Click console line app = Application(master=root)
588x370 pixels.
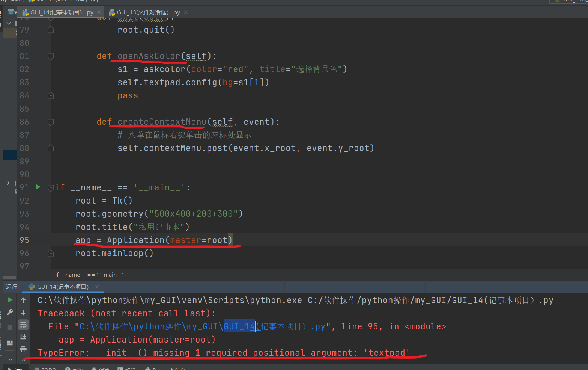[137, 340]
